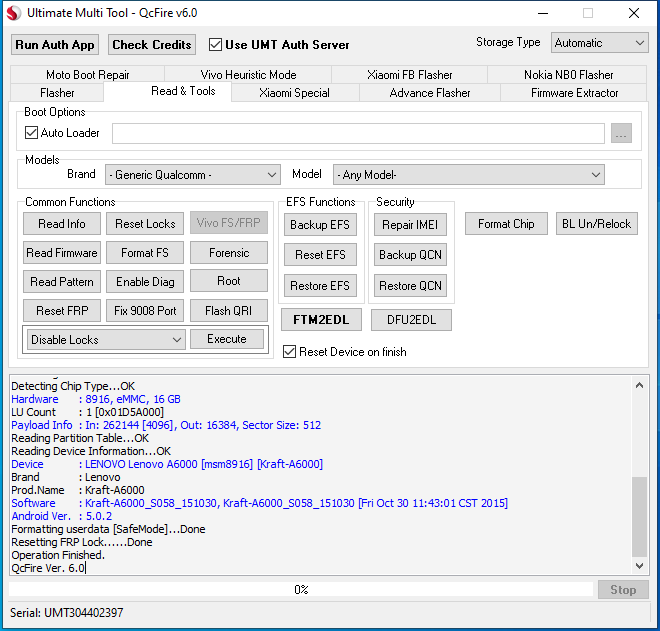Click the 0% progress bar
The width and height of the screenshot is (660, 631).
(301, 589)
